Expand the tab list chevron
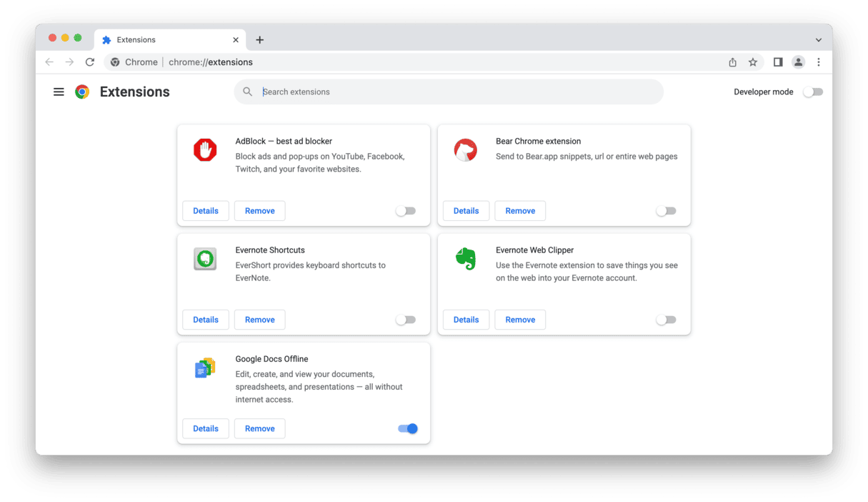The height and width of the screenshot is (502, 868). click(x=819, y=39)
